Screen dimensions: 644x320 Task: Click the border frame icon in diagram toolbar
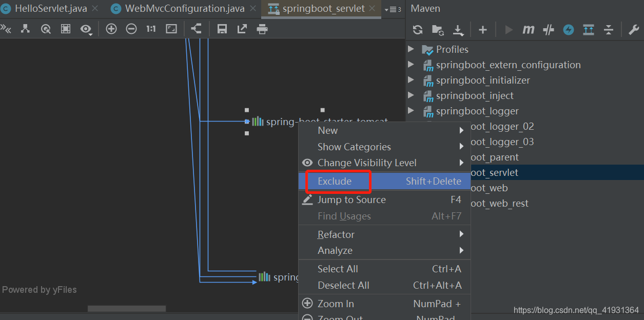(x=66, y=29)
